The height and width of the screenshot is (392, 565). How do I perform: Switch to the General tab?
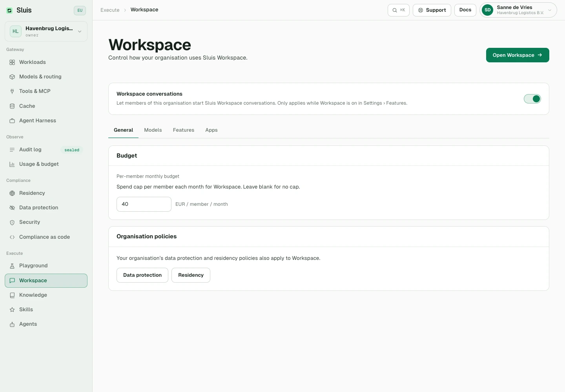click(123, 130)
